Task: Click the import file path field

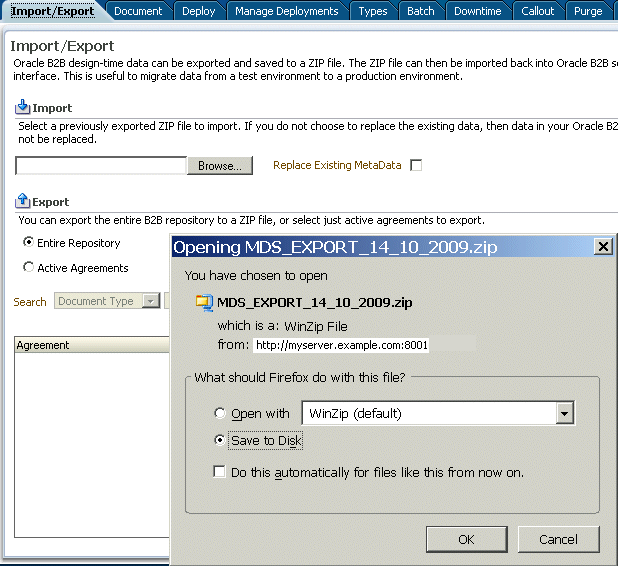Action: pos(101,166)
